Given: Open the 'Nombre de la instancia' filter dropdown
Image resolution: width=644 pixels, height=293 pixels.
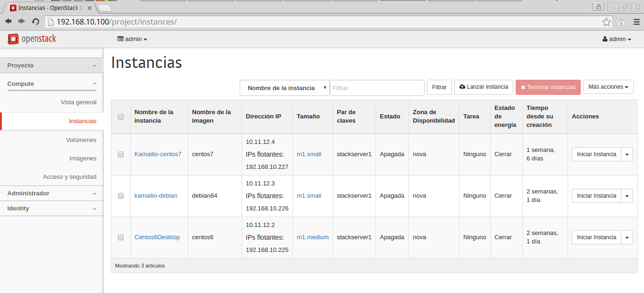Looking at the screenshot, I should pyautogui.click(x=284, y=88).
